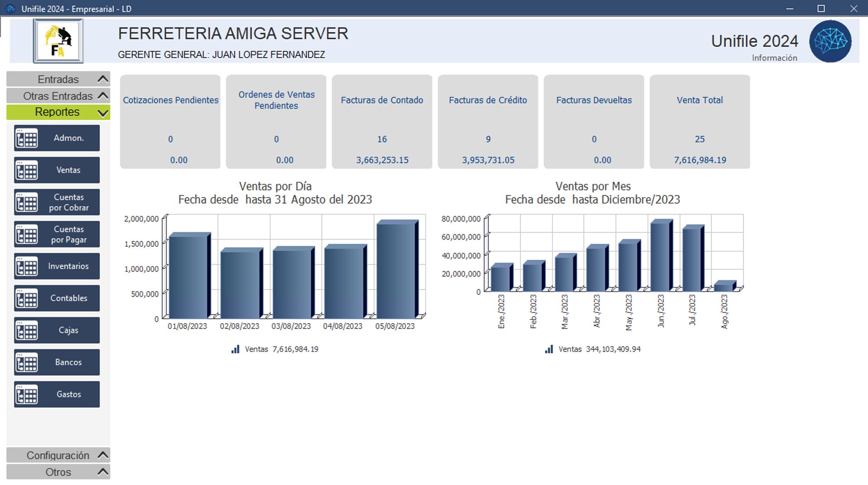
Task: Expand the Otros section
Action: click(58, 472)
